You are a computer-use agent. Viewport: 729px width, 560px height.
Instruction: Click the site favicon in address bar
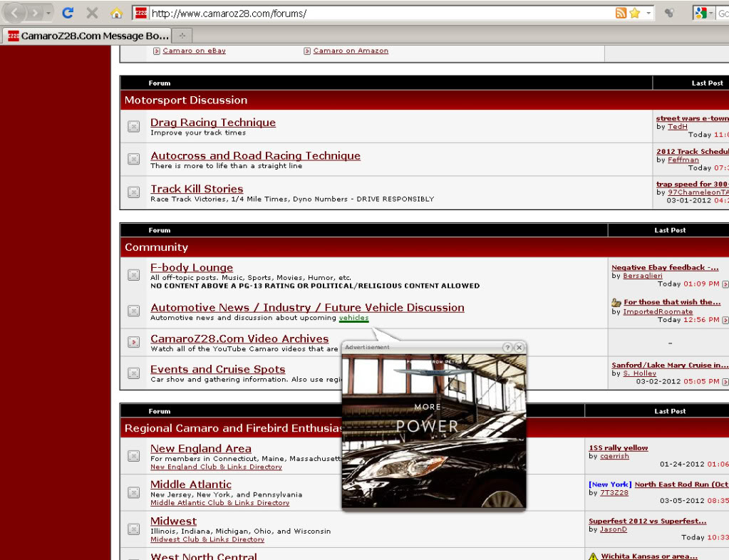tap(141, 13)
